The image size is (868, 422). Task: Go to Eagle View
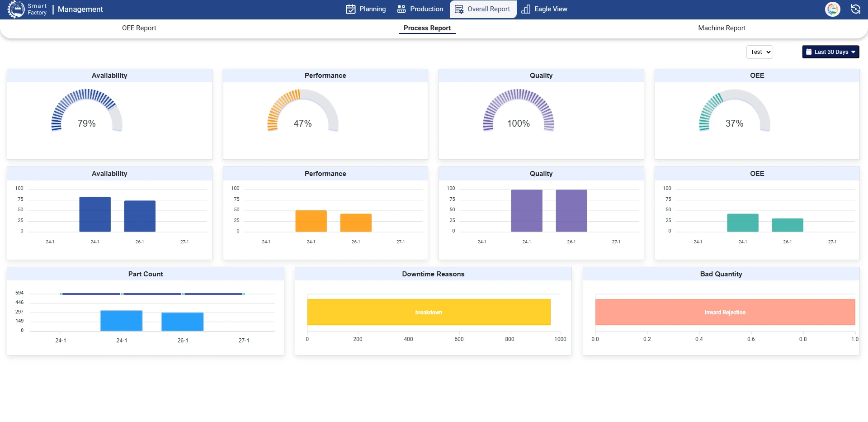[x=544, y=9]
